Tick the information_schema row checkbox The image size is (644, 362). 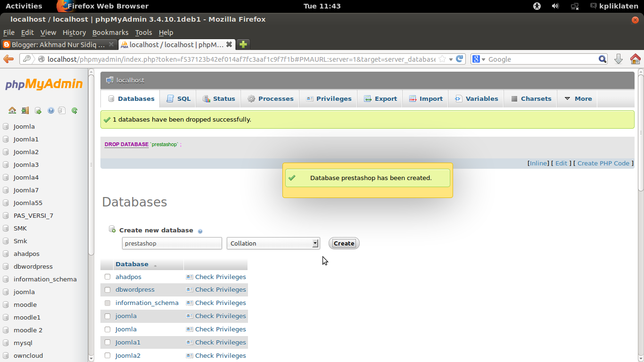point(107,303)
